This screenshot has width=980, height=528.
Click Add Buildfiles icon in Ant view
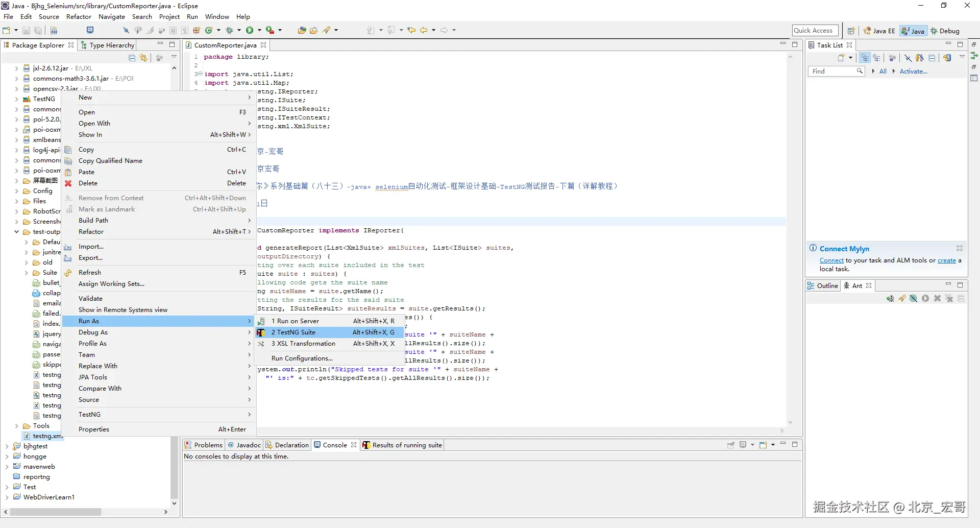[x=890, y=299]
